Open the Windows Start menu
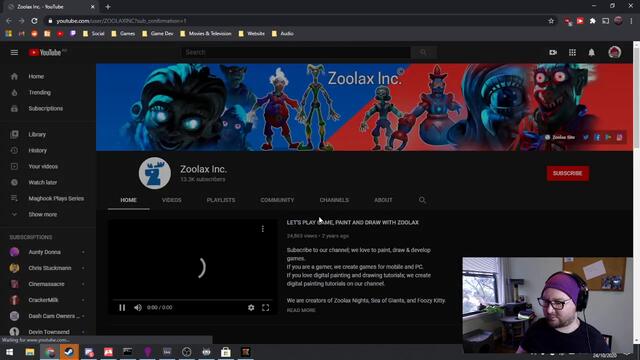Screen dimensions: 640x360 coord(9,352)
